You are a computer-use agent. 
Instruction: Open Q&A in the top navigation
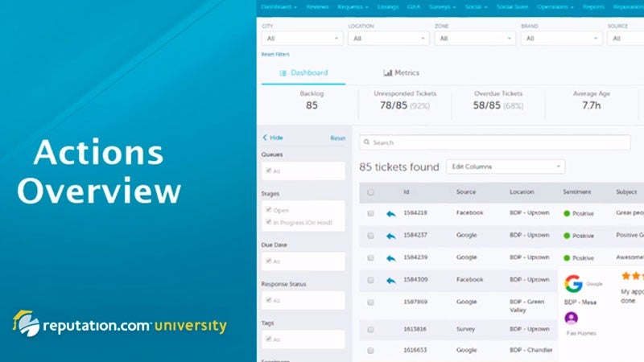414,7
